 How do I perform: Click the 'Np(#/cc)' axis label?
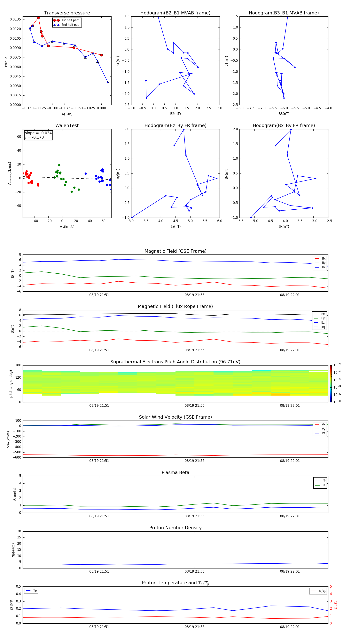coord(13,550)
